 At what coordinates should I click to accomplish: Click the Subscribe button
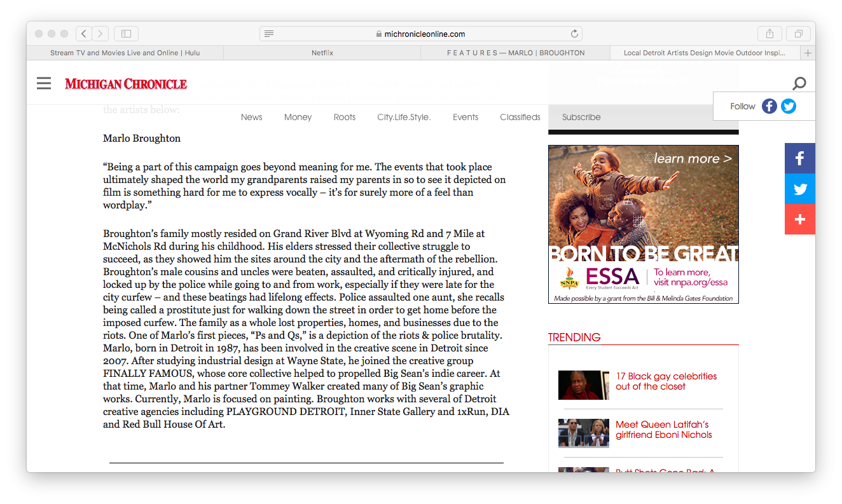coord(581,117)
